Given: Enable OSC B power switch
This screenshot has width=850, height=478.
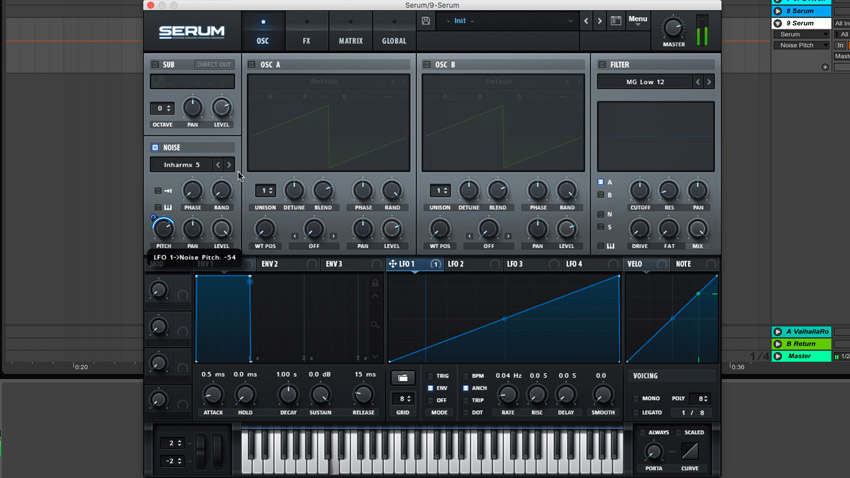Looking at the screenshot, I should [427, 64].
